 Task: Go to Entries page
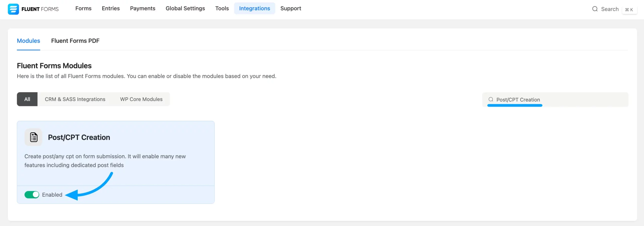click(111, 9)
